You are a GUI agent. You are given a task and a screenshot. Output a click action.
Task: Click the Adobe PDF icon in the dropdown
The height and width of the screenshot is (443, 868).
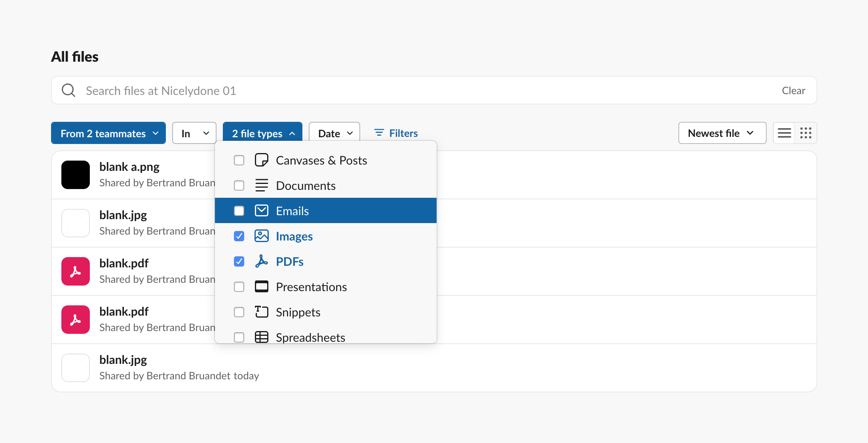pyautogui.click(x=262, y=261)
